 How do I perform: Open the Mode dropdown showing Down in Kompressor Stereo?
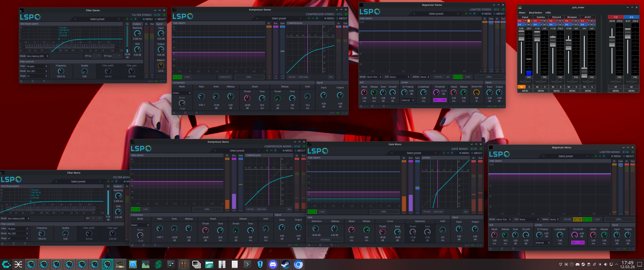pos(182,93)
